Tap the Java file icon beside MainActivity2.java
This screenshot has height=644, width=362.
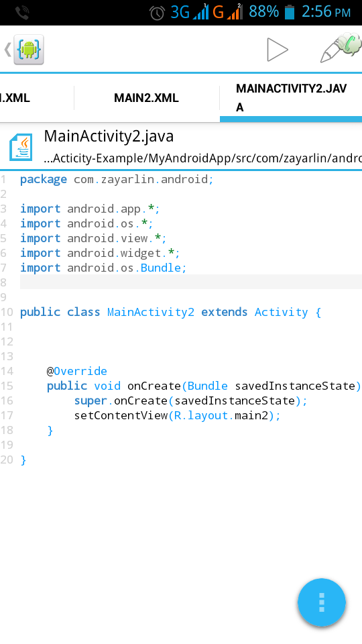click(x=21, y=147)
